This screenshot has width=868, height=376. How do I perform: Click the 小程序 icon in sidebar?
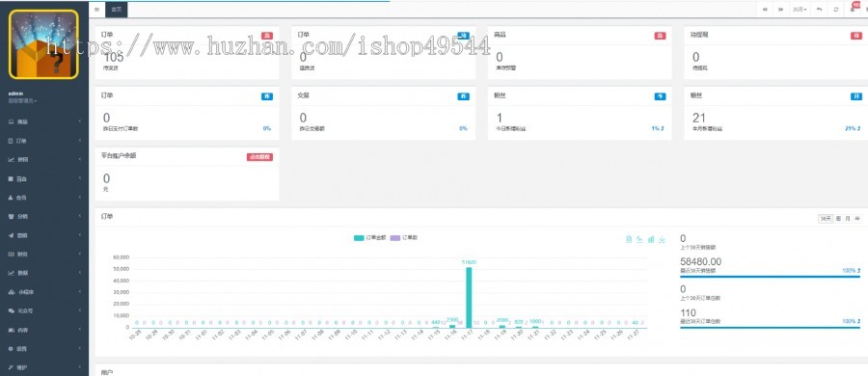pos(11,292)
